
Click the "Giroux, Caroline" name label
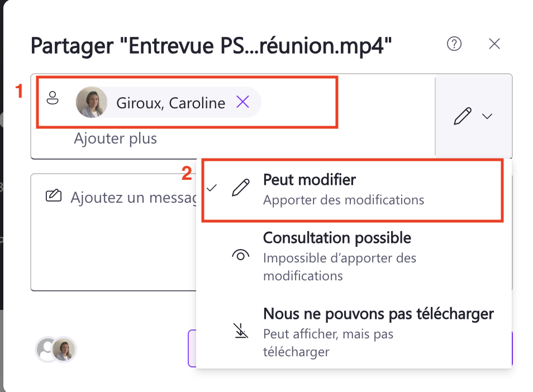[x=170, y=103]
